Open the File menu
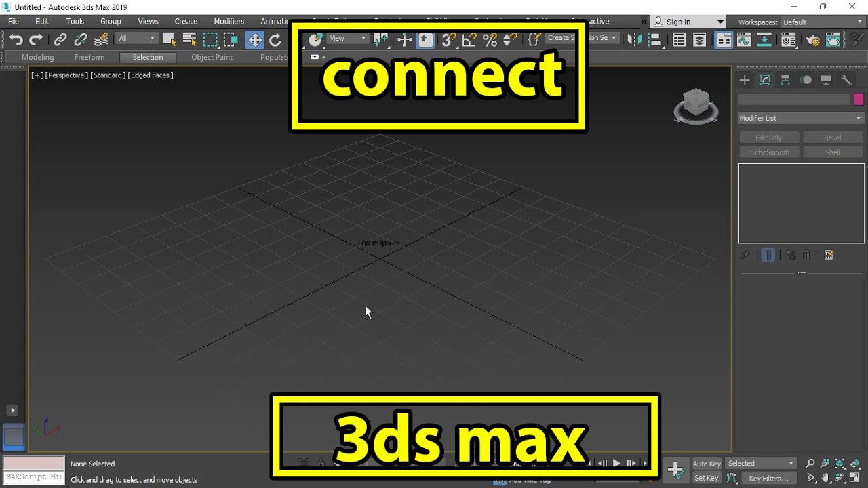This screenshot has width=868, height=488. pos(14,22)
